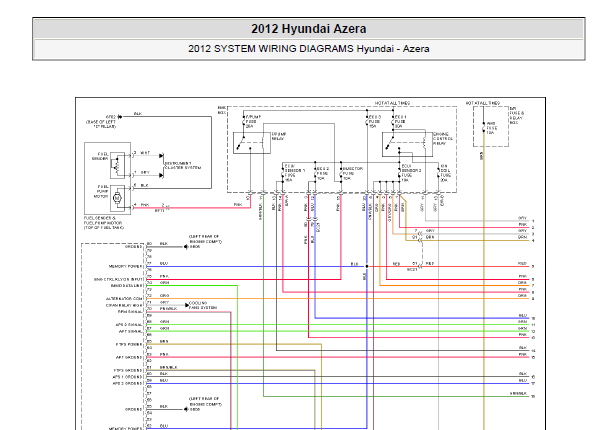The height and width of the screenshot is (430, 604).
Task: Click the ground symbol at pin 55 wire
Action: click(186, 409)
